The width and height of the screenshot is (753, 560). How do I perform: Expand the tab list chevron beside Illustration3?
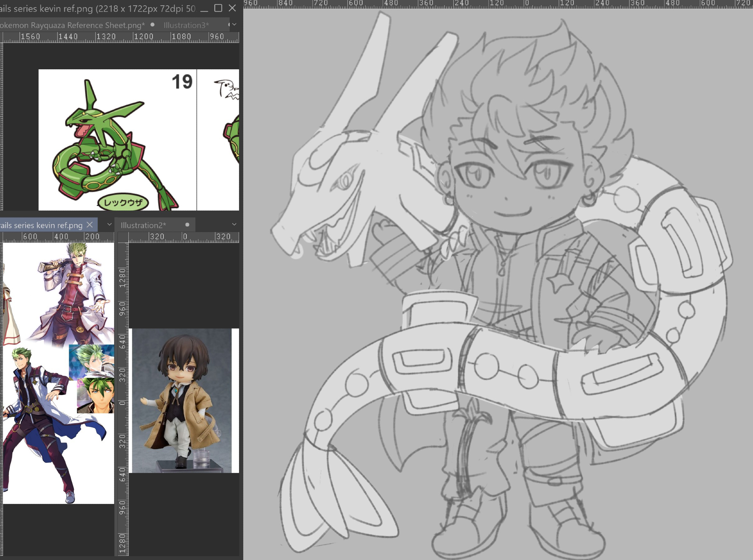(x=234, y=24)
